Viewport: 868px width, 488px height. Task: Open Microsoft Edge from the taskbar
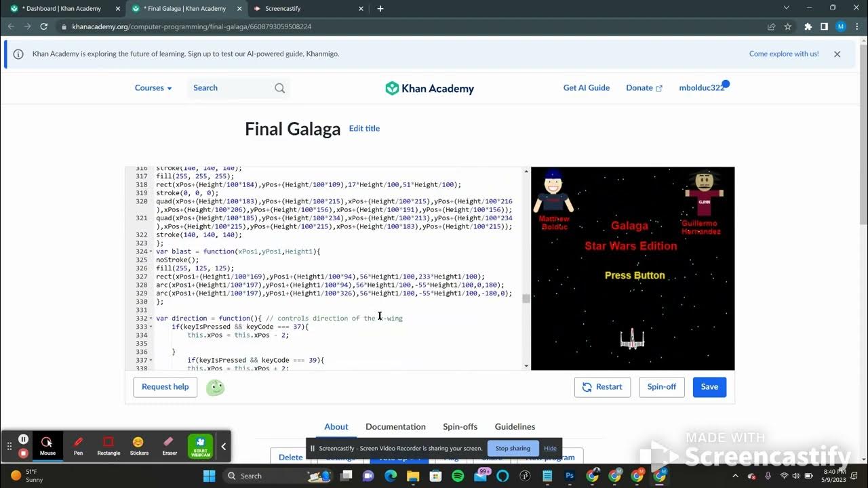(x=391, y=476)
